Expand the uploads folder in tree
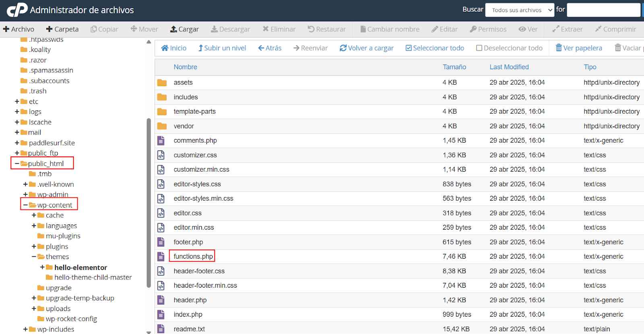This screenshot has height=334, width=644. click(x=34, y=309)
